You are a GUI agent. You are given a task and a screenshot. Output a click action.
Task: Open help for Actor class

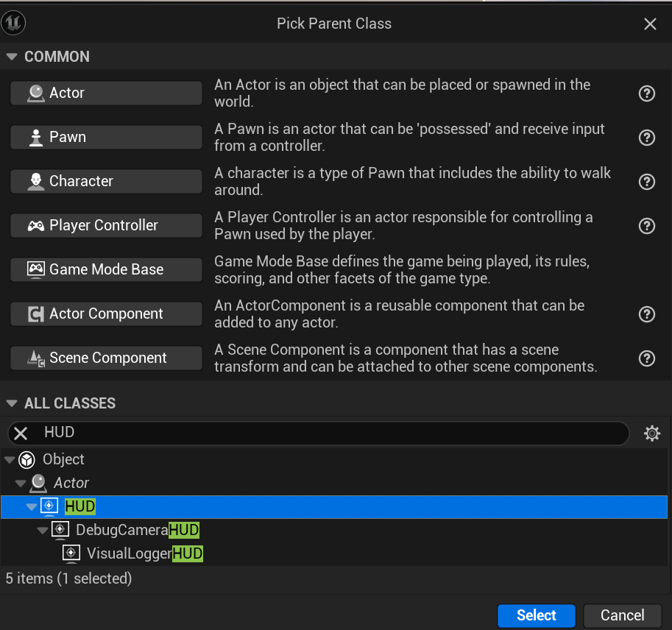[x=647, y=93]
